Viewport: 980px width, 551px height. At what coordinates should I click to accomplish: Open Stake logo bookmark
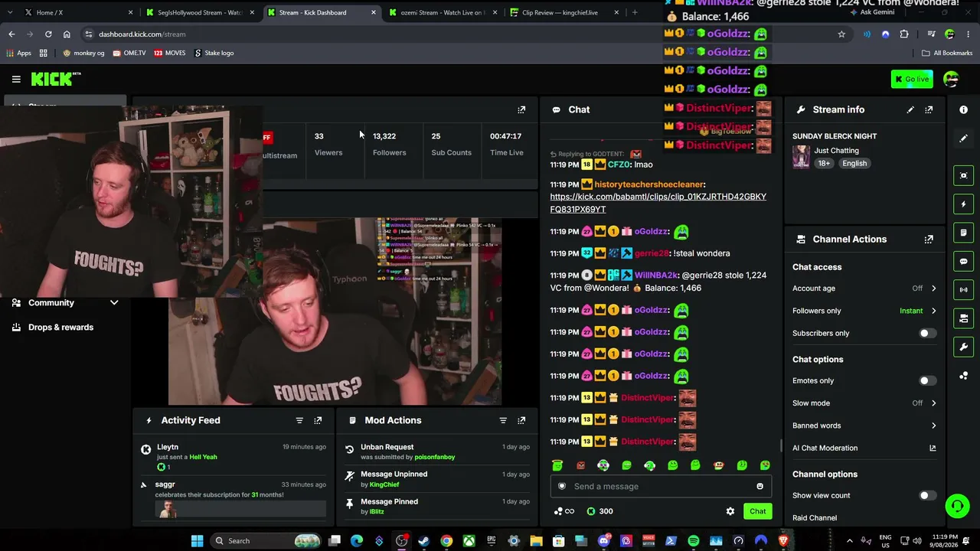click(x=214, y=53)
